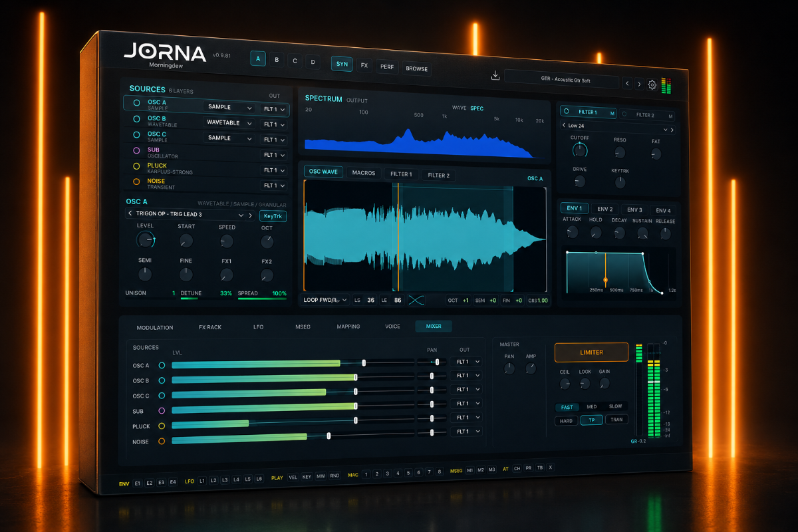Select the HARD limiter mode

tap(567, 421)
